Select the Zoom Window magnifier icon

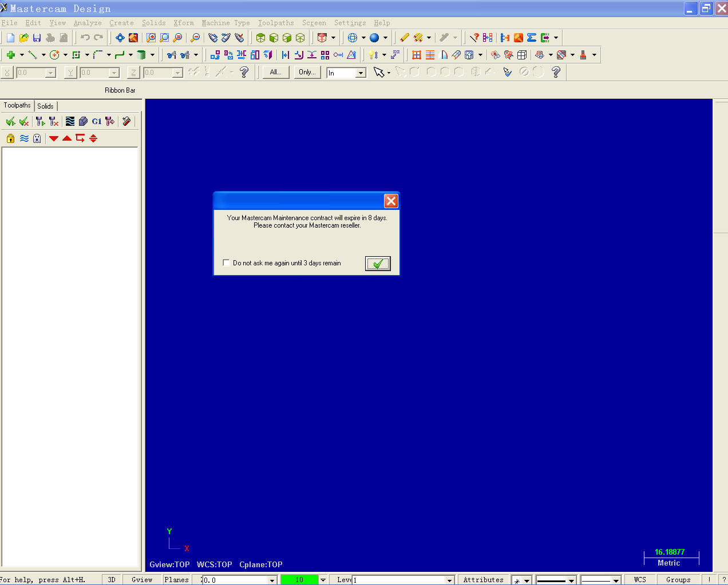(x=164, y=38)
